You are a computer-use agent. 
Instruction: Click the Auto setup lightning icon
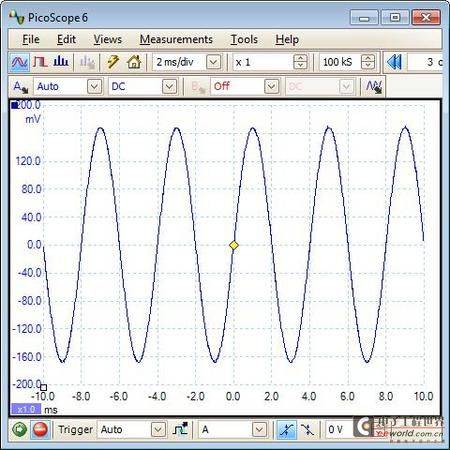pos(113,62)
